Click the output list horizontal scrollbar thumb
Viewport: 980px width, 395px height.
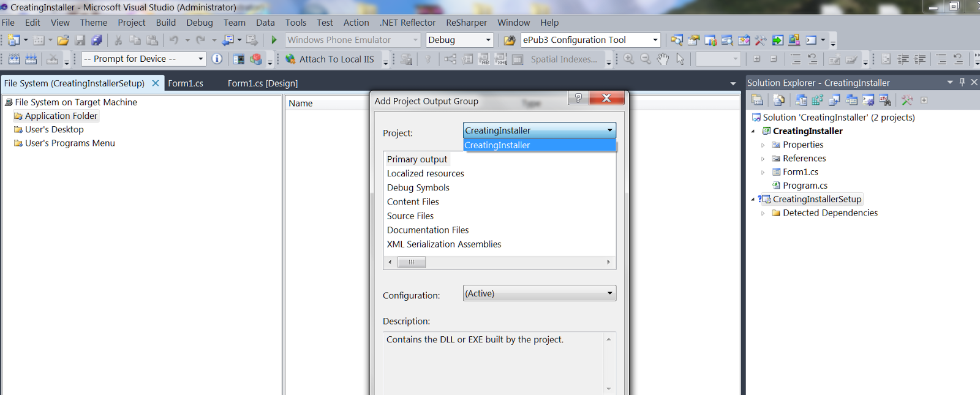(x=412, y=262)
